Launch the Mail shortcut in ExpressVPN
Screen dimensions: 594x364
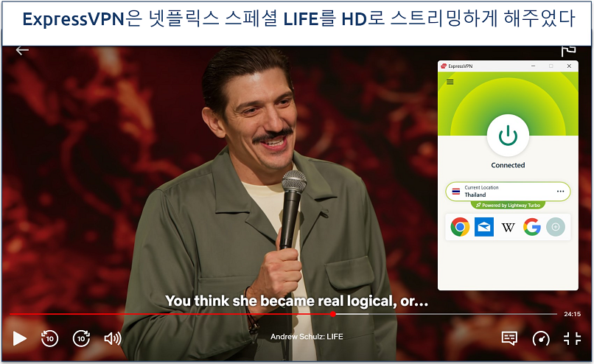point(484,227)
